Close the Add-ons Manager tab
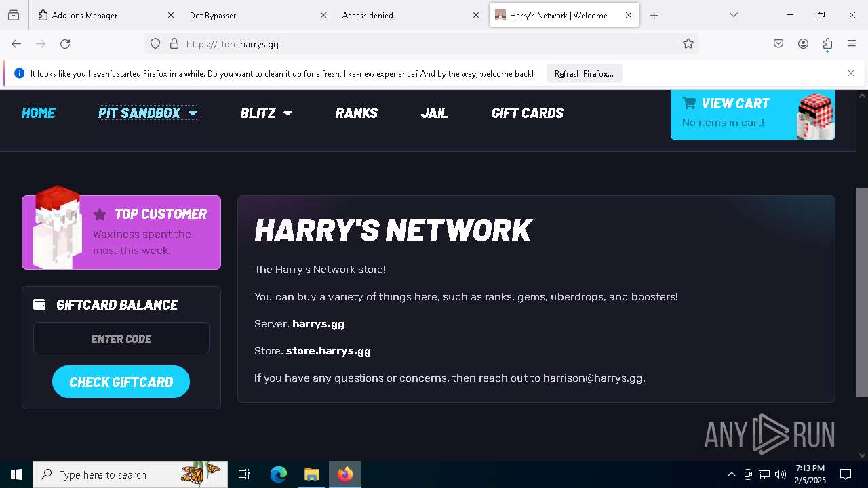This screenshot has width=868, height=488. 171,15
